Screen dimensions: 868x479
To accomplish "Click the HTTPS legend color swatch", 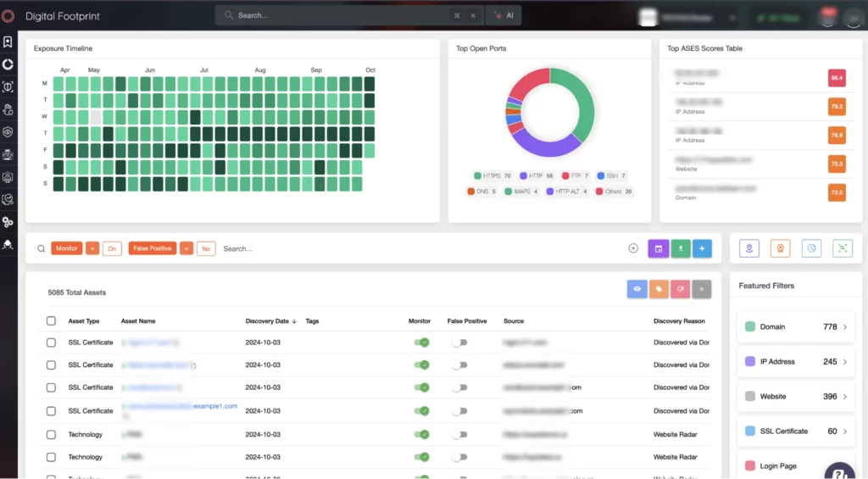I will pos(477,176).
